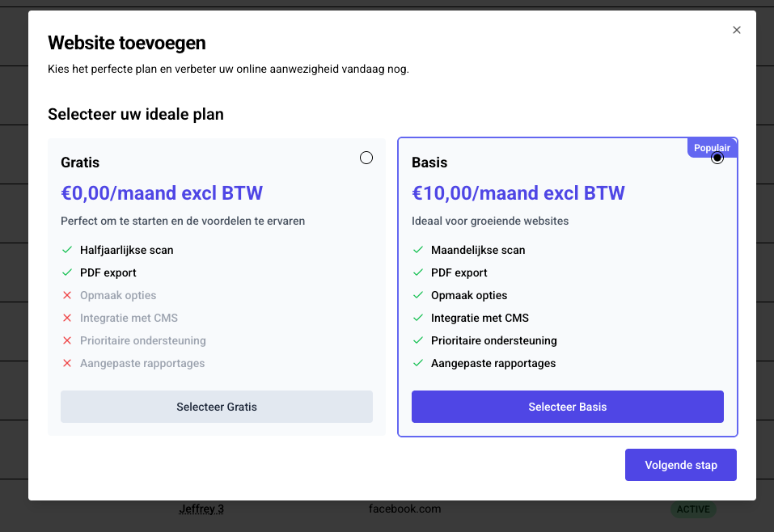Click the ACTIVE status badge

click(x=693, y=509)
